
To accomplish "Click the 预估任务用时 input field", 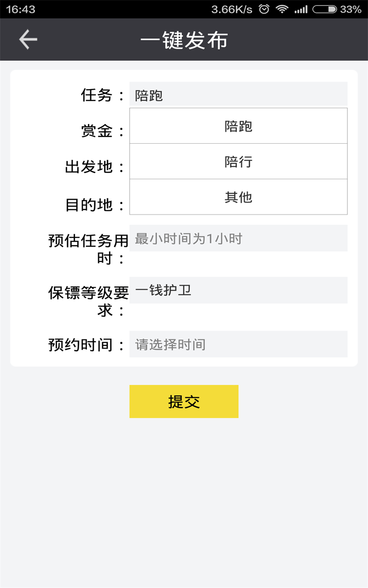I will (238, 238).
